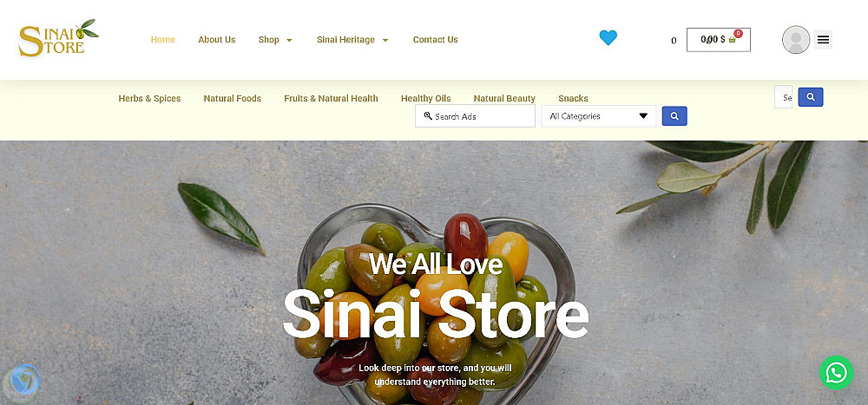Browse the Healthy Oils category
The image size is (868, 405).
point(425,99)
